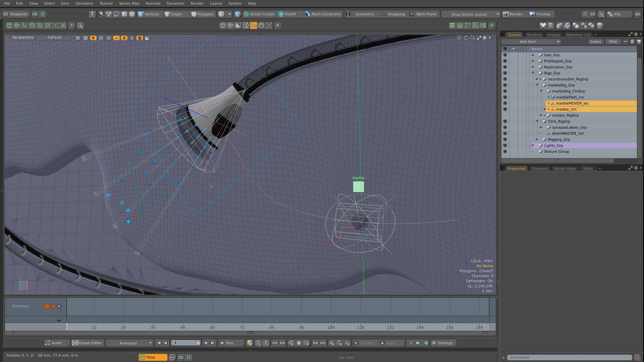Open the Animate menu

coord(153,3)
